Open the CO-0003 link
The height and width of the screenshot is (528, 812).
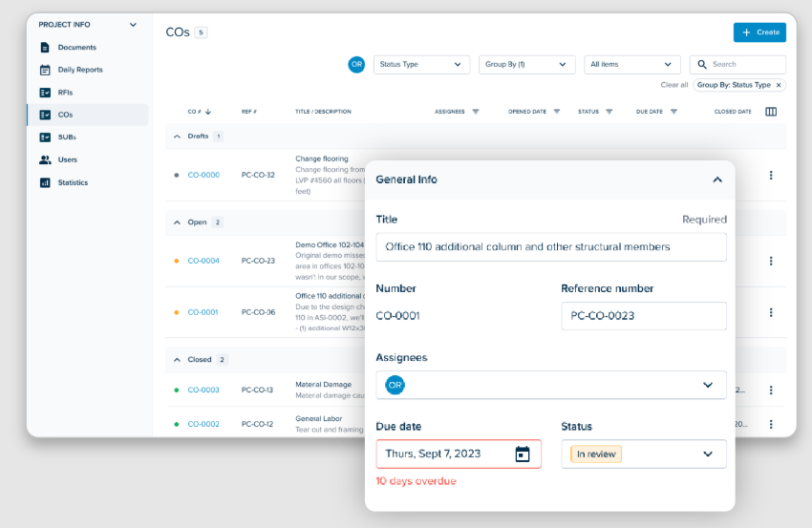(203, 390)
